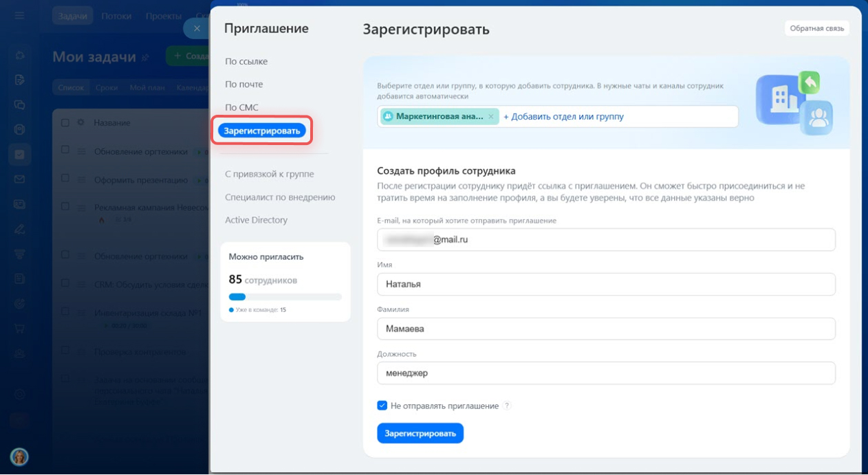
Task: Open list settings gear beside Название
Action: [x=80, y=122]
